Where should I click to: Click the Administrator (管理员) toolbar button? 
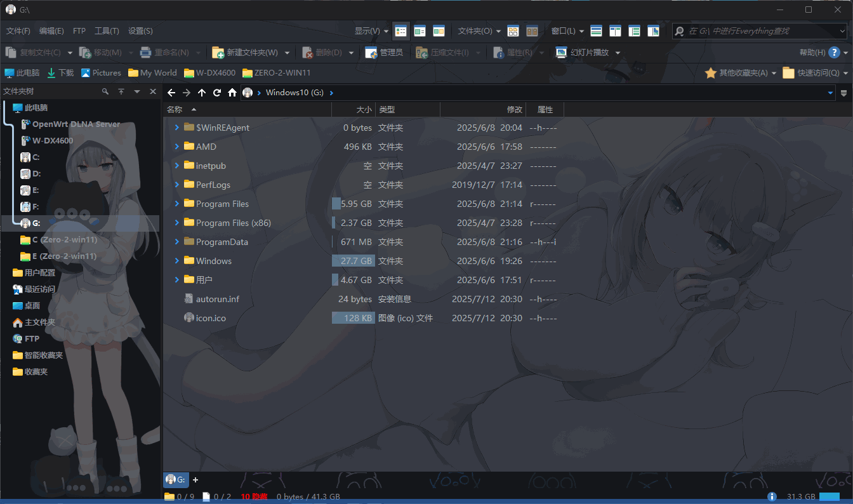[x=384, y=53]
